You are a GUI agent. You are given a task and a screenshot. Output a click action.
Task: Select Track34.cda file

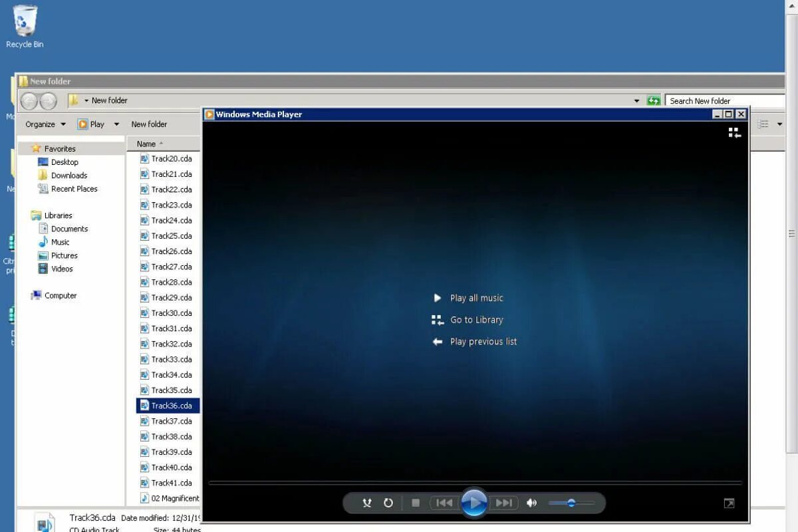click(x=166, y=374)
